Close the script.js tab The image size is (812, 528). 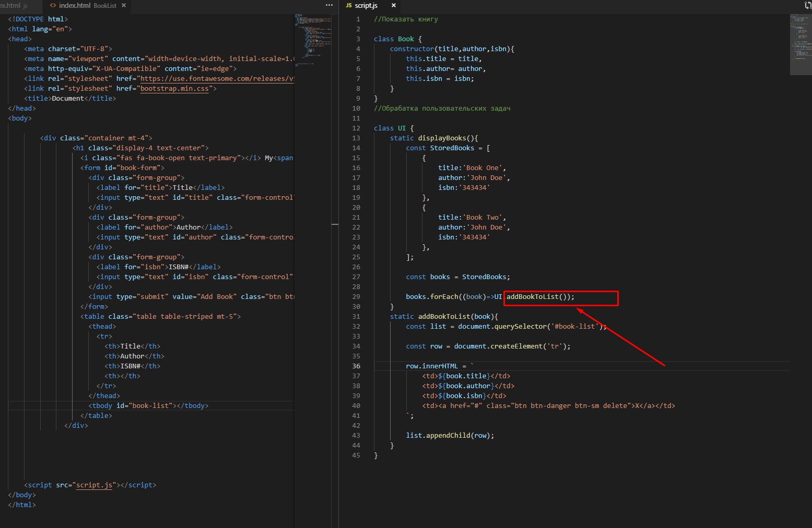(x=394, y=5)
